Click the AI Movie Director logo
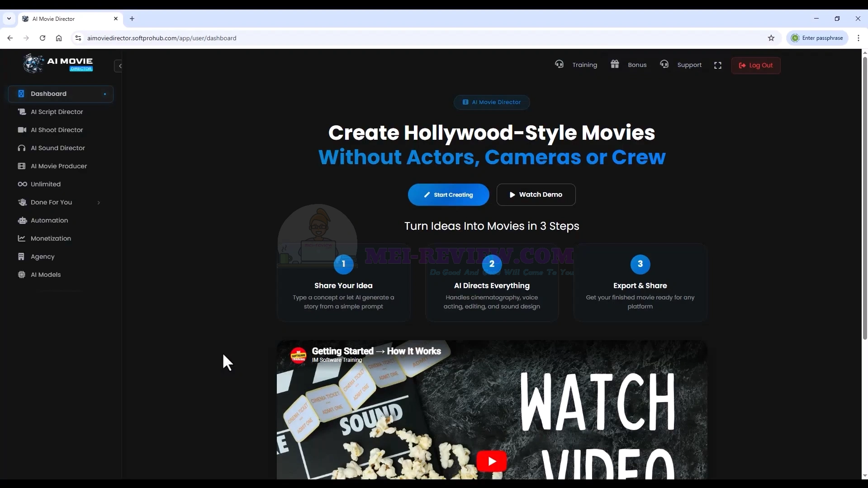Image resolution: width=868 pixels, height=488 pixels. click(x=58, y=64)
